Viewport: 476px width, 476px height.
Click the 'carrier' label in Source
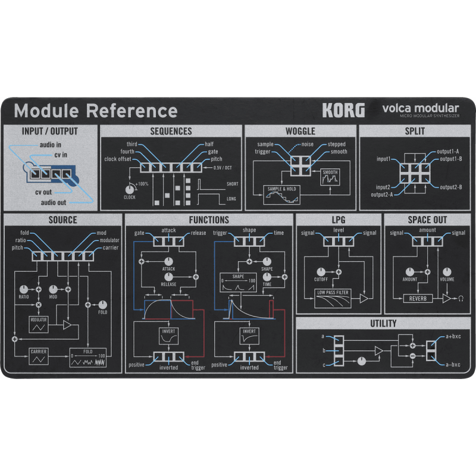click(111, 248)
